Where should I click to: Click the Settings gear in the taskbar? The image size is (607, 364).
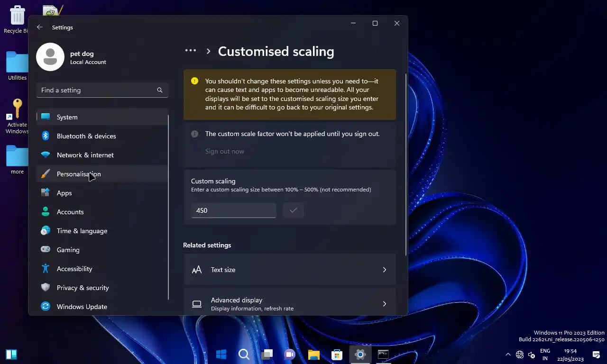pos(360,354)
